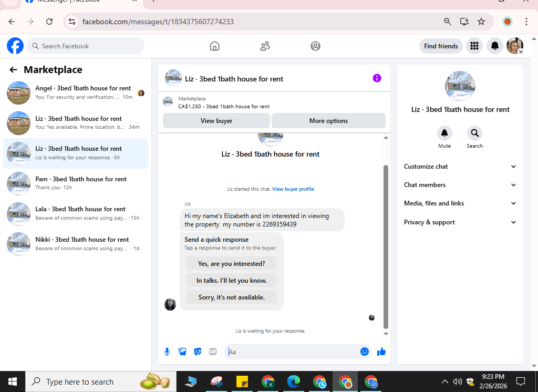Image resolution: width=538 pixels, height=392 pixels.
Task: Click the Find friends button
Action: (x=441, y=46)
